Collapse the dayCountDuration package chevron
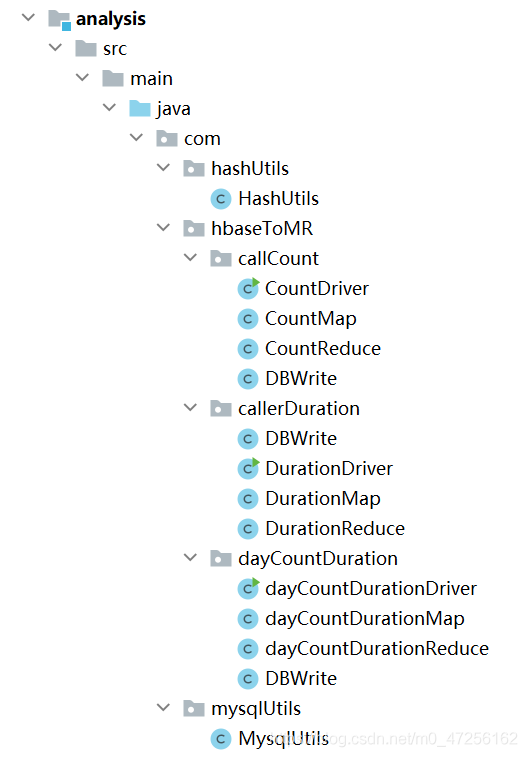The height and width of the screenshot is (757, 527). pyautogui.click(x=191, y=558)
